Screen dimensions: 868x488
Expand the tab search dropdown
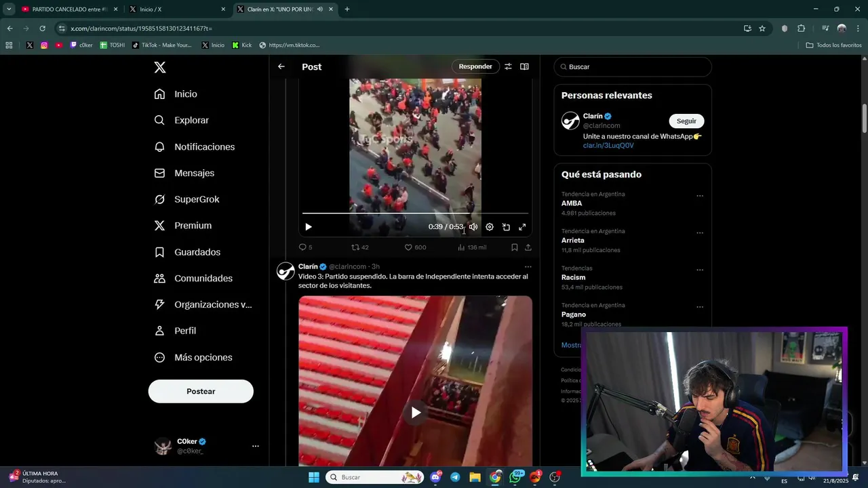click(x=9, y=9)
